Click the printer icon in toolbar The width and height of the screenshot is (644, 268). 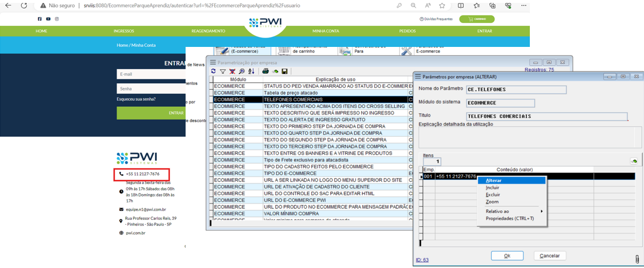[x=265, y=72]
